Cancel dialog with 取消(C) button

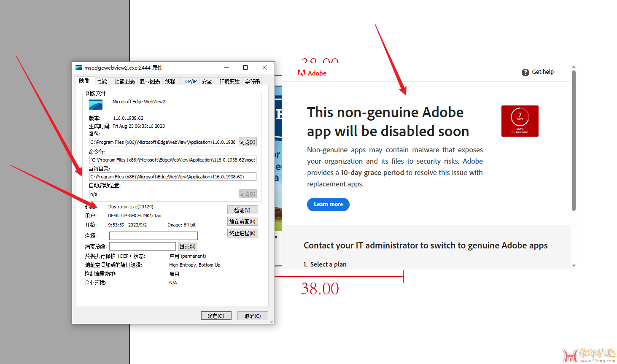pyautogui.click(x=253, y=316)
